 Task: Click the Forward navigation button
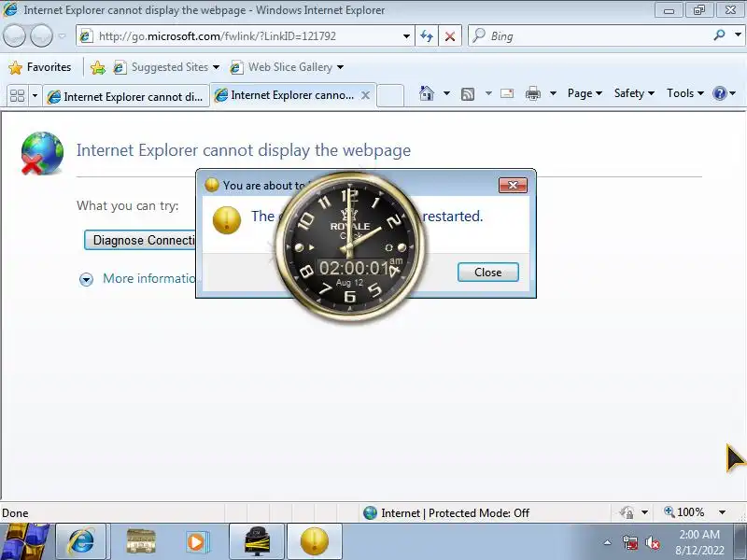(42, 36)
